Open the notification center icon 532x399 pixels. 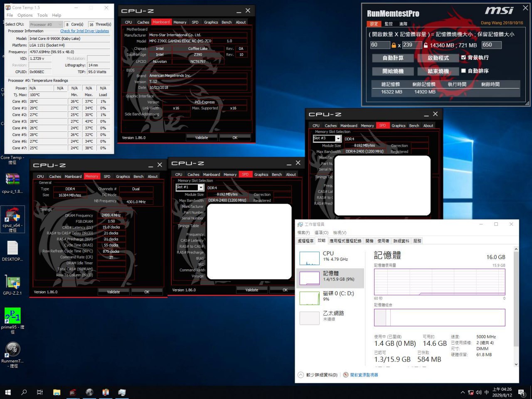pyautogui.click(x=522, y=392)
